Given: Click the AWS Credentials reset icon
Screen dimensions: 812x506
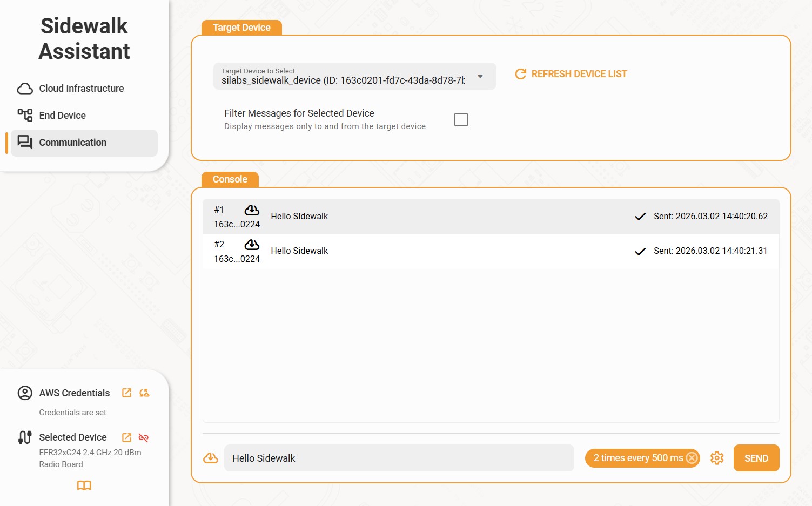Looking at the screenshot, I should [144, 393].
